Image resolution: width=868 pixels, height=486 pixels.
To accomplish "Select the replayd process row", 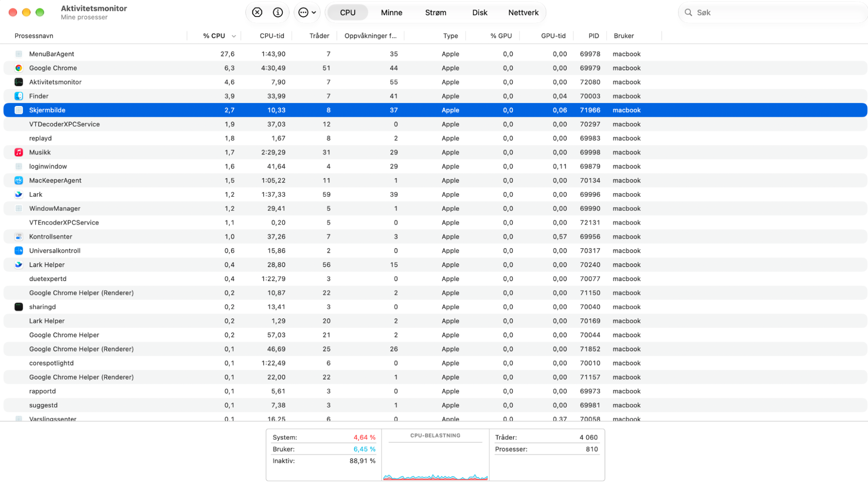I will pos(436,138).
